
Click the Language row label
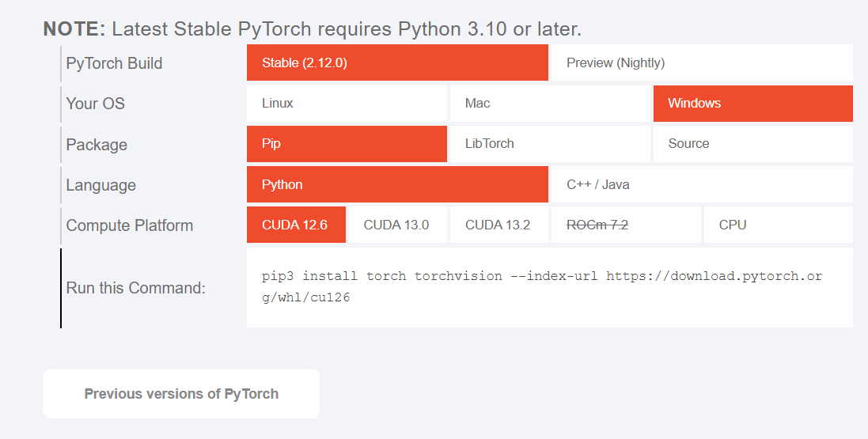pos(100,185)
